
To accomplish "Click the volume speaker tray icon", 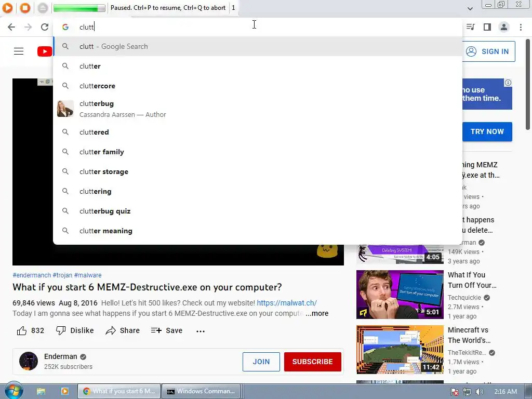I will pyautogui.click(x=479, y=392).
